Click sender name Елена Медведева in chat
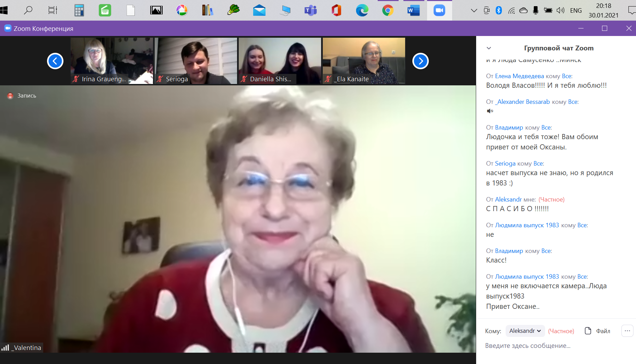This screenshot has height=364, width=636. click(x=519, y=76)
